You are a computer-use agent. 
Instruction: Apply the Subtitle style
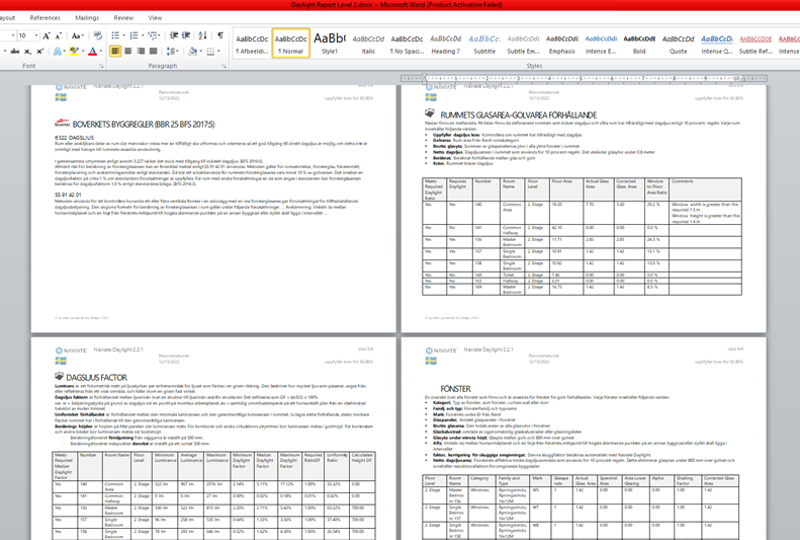click(485, 43)
